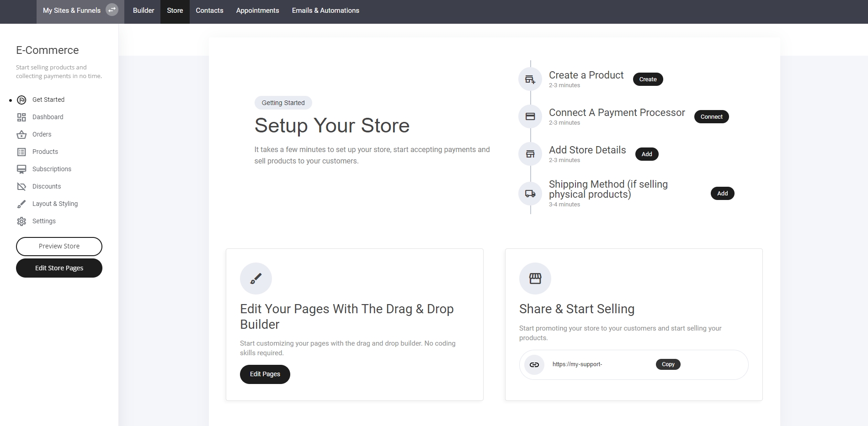Select the Products list icon
This screenshot has height=426, width=868.
pos(21,152)
